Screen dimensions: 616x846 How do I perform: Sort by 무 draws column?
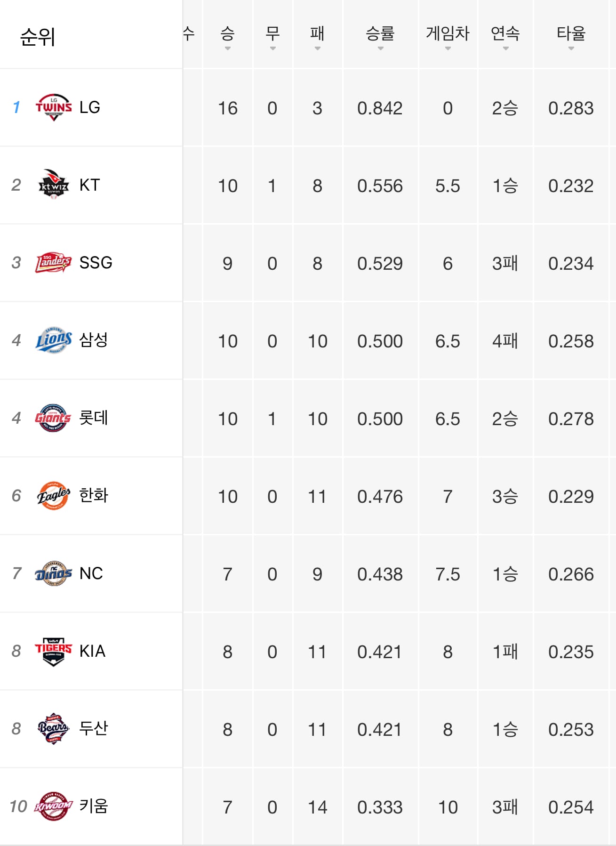pyautogui.click(x=272, y=37)
